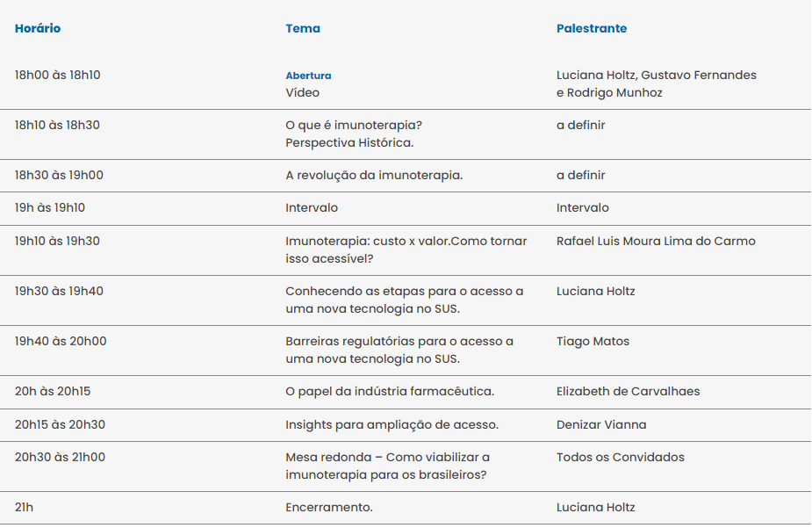Click the Tema column header
This screenshot has height=528, width=812.
pyautogui.click(x=303, y=28)
